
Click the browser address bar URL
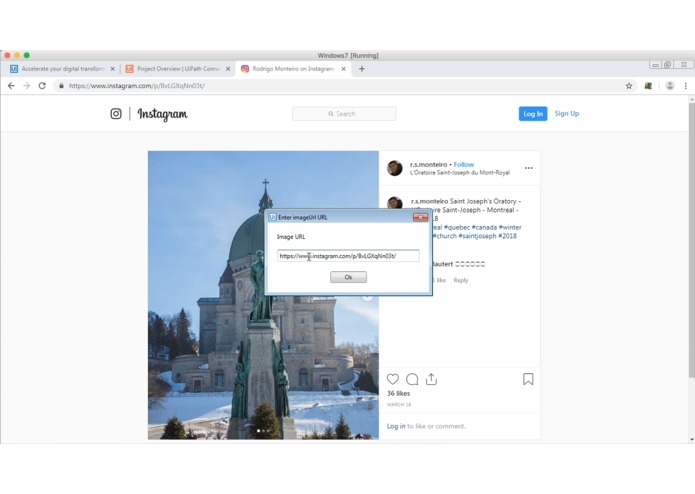pos(137,86)
